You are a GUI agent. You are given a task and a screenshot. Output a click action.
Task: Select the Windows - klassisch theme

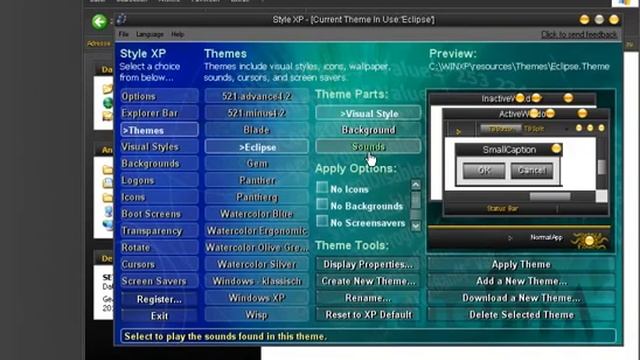pos(256,281)
